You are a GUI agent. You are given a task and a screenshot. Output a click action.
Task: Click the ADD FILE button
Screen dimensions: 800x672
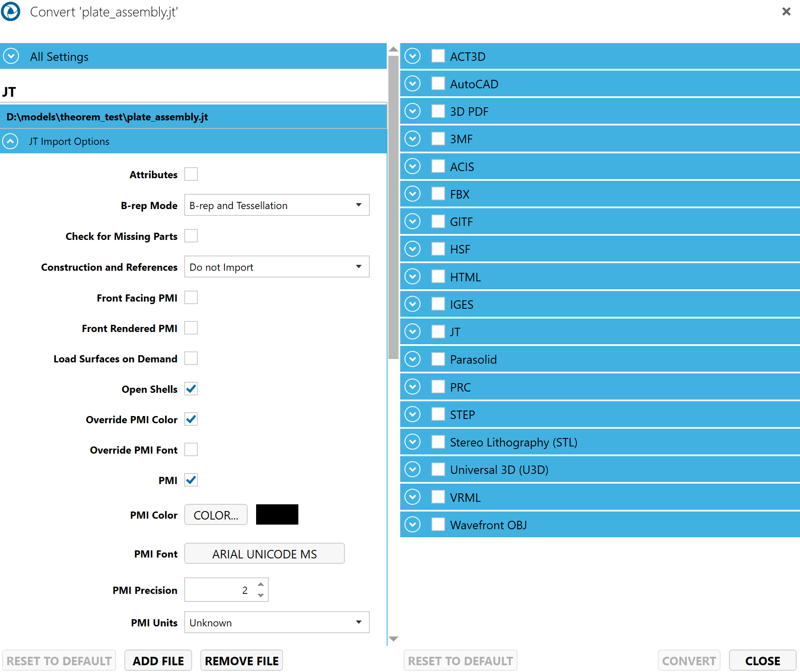pos(158,661)
